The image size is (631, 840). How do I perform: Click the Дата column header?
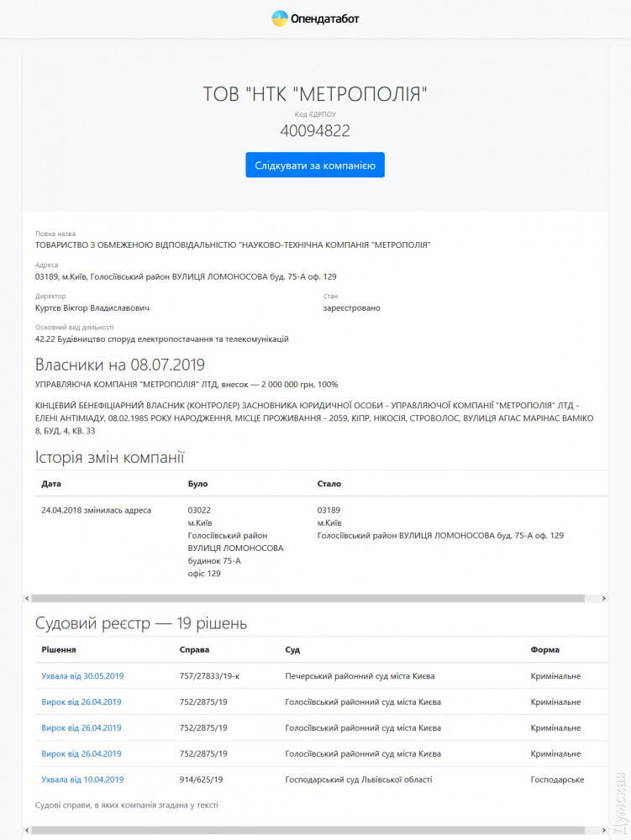(x=51, y=484)
